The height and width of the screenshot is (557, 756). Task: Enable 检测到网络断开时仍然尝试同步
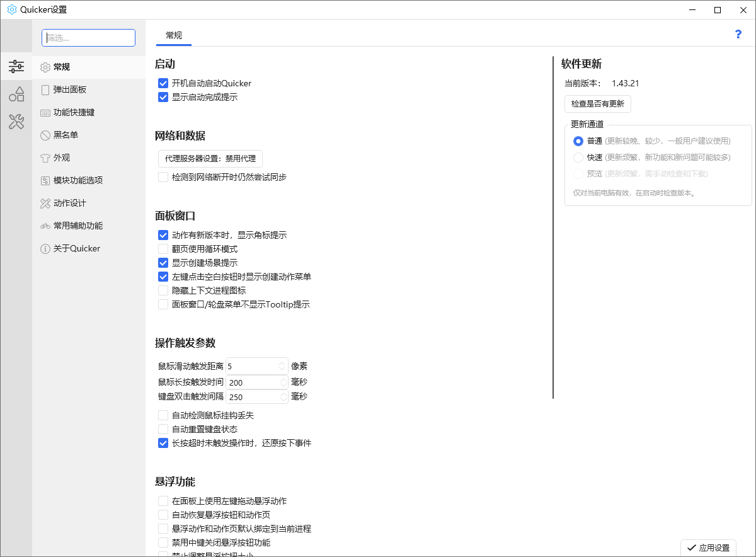click(163, 177)
